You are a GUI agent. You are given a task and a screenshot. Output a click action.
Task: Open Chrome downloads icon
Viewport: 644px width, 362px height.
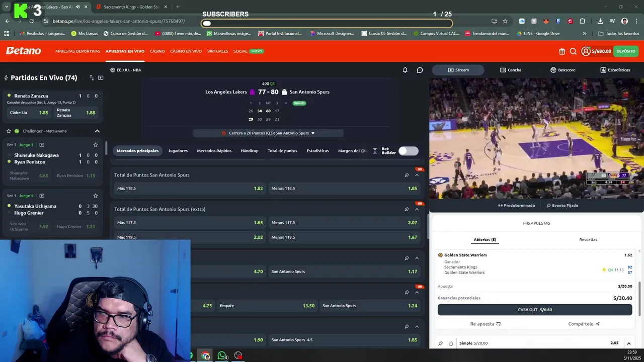tap(600, 21)
